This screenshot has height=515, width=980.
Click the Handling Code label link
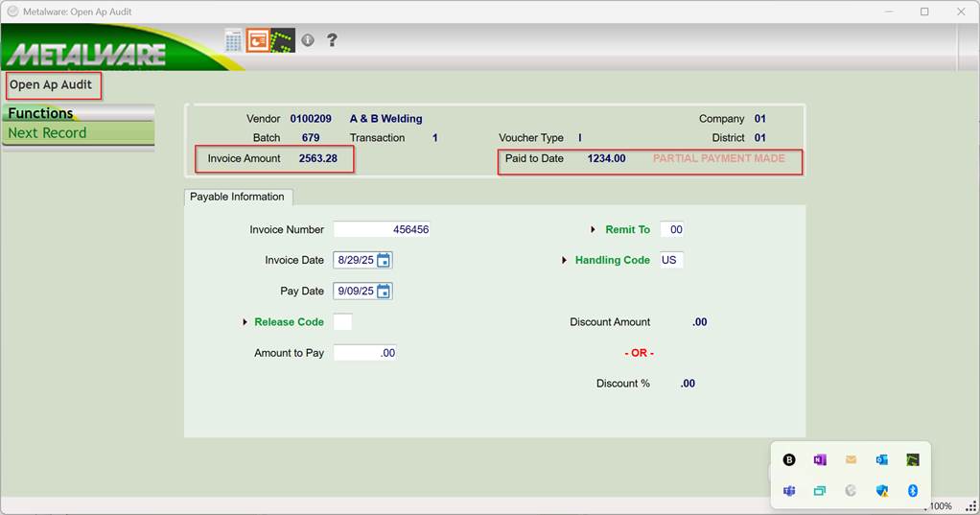point(613,260)
